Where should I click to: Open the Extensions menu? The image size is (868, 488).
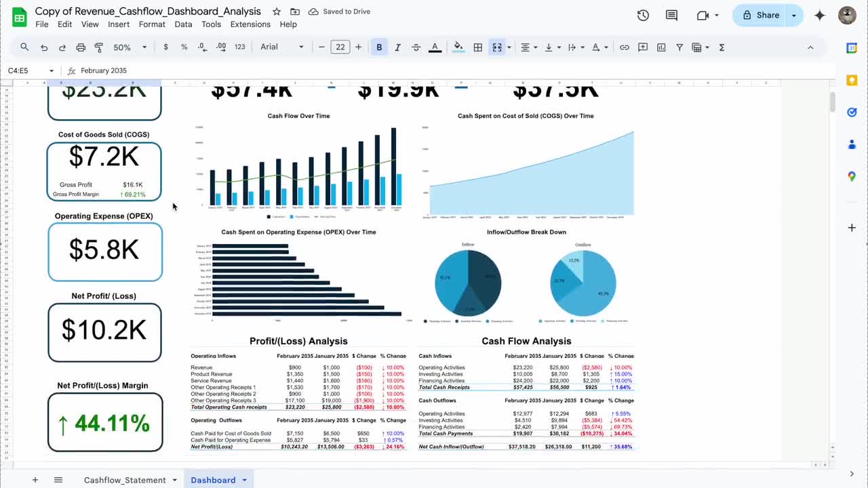[250, 24]
